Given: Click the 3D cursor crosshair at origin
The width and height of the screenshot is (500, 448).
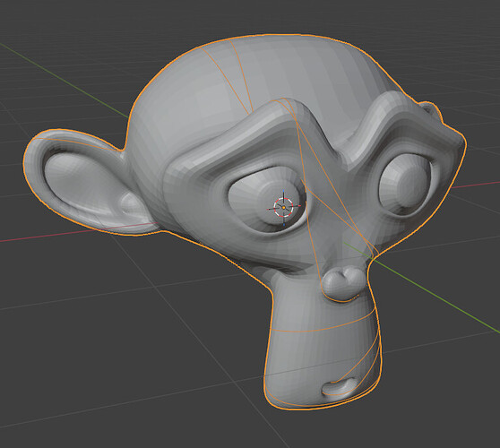Looking at the screenshot, I should [x=283, y=207].
